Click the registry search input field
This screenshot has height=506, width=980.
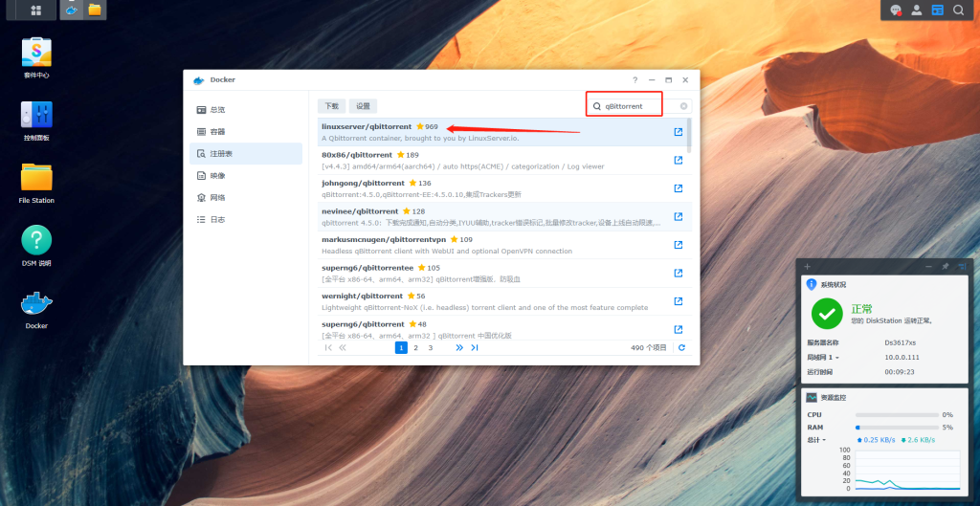pos(640,106)
